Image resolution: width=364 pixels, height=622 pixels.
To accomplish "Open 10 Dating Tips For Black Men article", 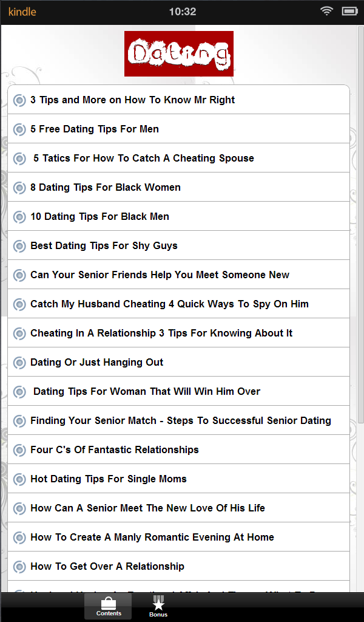I will pos(100,216).
